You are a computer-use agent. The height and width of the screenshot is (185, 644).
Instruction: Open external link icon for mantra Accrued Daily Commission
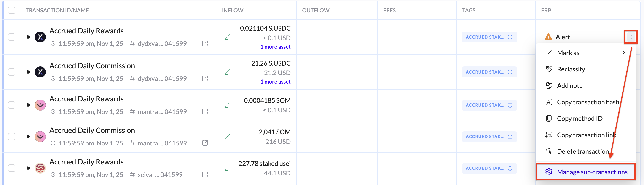point(205,143)
